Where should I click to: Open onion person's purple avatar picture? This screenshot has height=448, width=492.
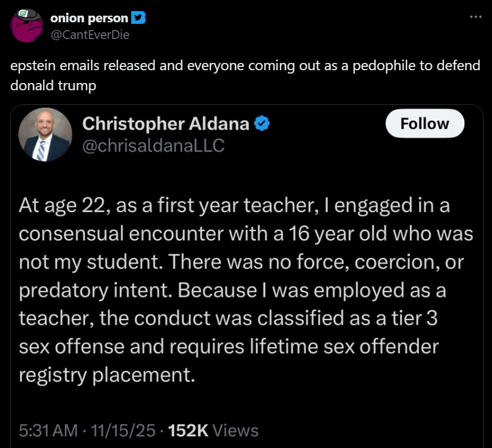tap(27, 26)
